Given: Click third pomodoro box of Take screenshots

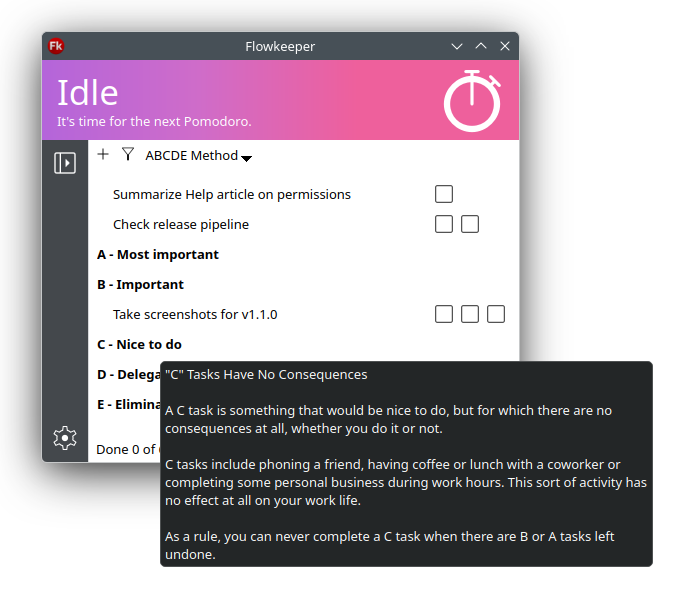Looking at the screenshot, I should (x=496, y=314).
